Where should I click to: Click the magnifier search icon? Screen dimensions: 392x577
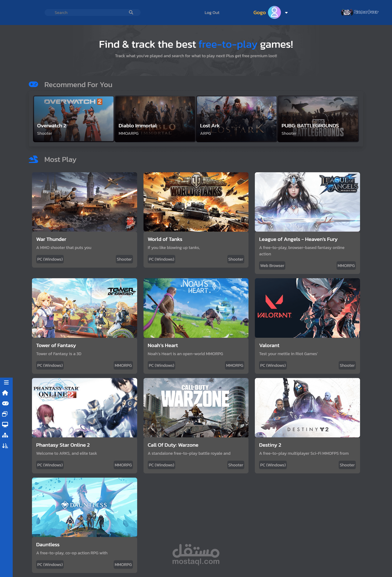[131, 13]
